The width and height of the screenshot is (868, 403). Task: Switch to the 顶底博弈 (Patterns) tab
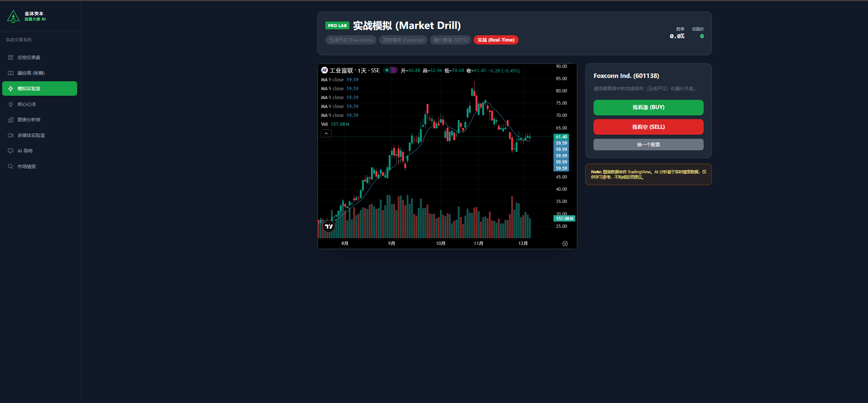pyautogui.click(x=403, y=40)
